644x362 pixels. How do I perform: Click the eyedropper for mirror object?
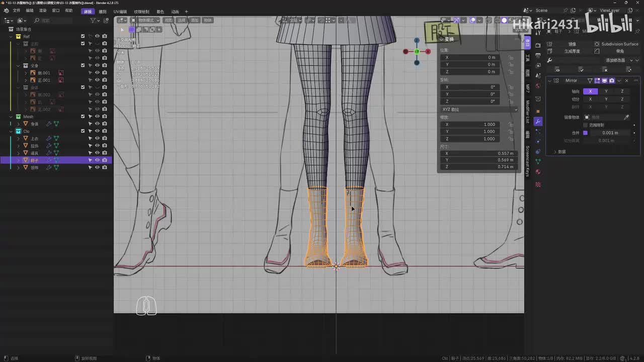(x=626, y=117)
